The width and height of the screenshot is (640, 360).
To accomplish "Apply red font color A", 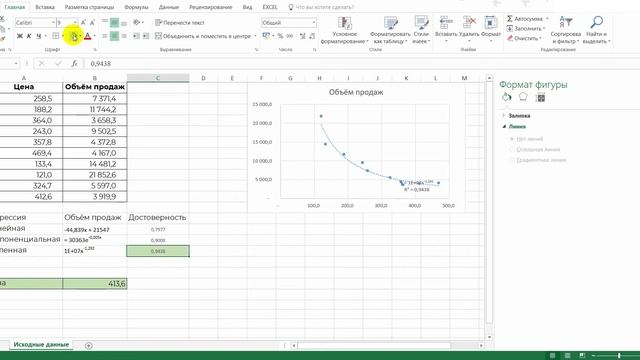I will 87,36.
